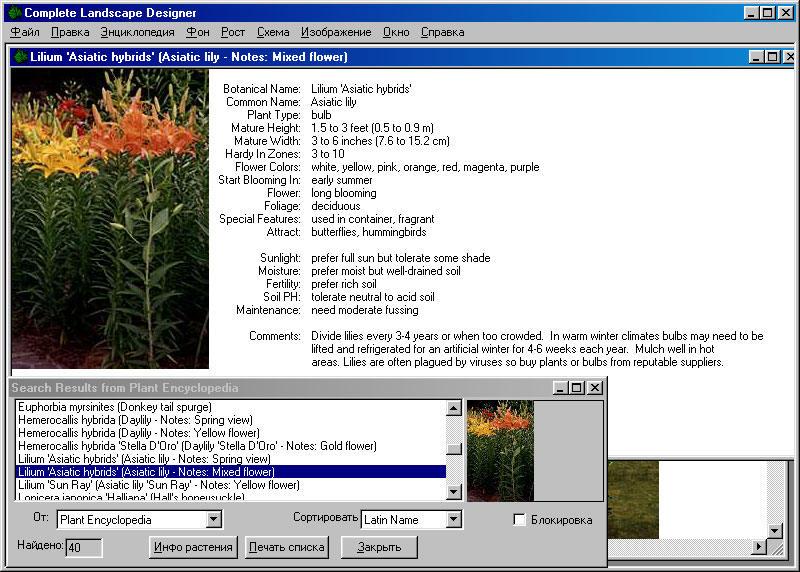This screenshot has height=572, width=800.
Task: Click the Найдено count field
Action: click(84, 548)
